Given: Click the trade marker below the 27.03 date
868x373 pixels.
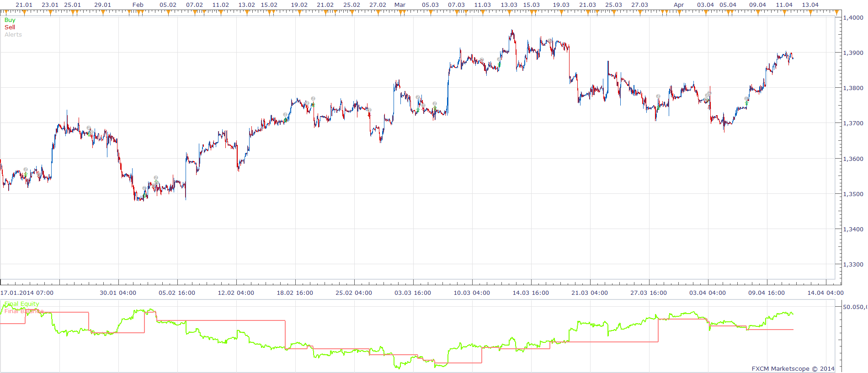Looking at the screenshot, I should pyautogui.click(x=658, y=96).
